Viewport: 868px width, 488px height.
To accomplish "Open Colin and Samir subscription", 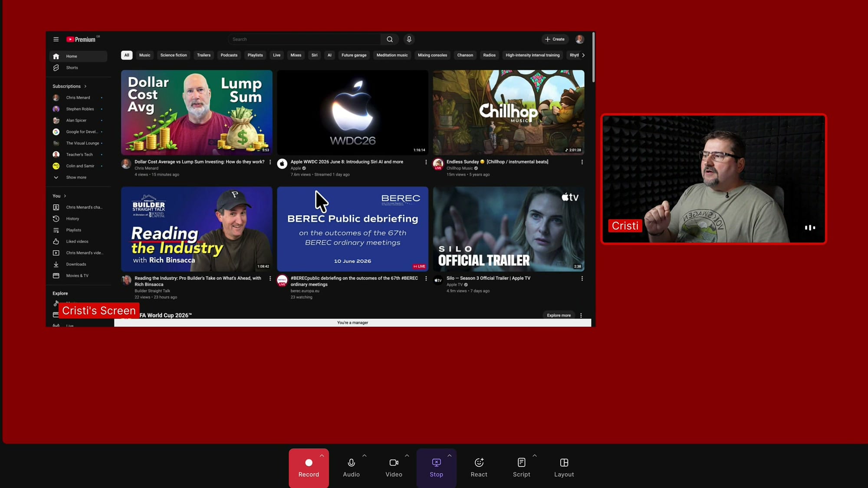I will 78,166.
